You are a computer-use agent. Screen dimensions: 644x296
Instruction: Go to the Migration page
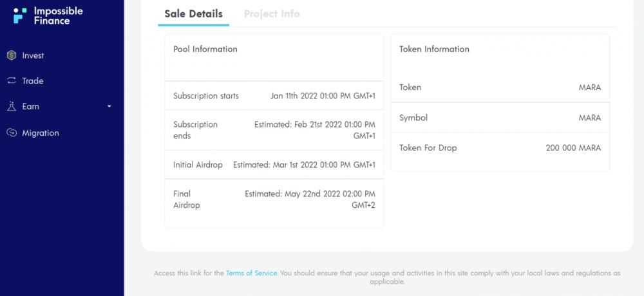41,133
